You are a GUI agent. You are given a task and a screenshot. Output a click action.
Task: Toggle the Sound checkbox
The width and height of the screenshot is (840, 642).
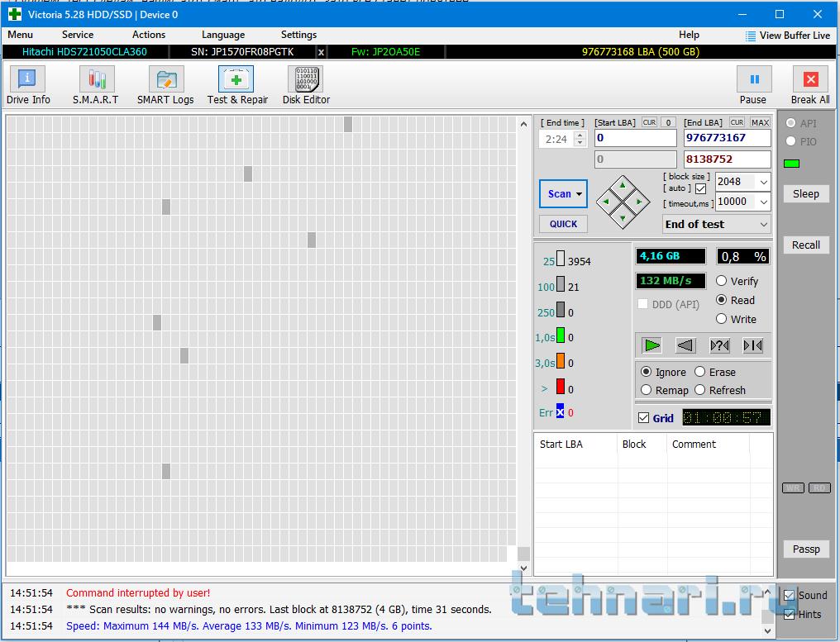(789, 596)
